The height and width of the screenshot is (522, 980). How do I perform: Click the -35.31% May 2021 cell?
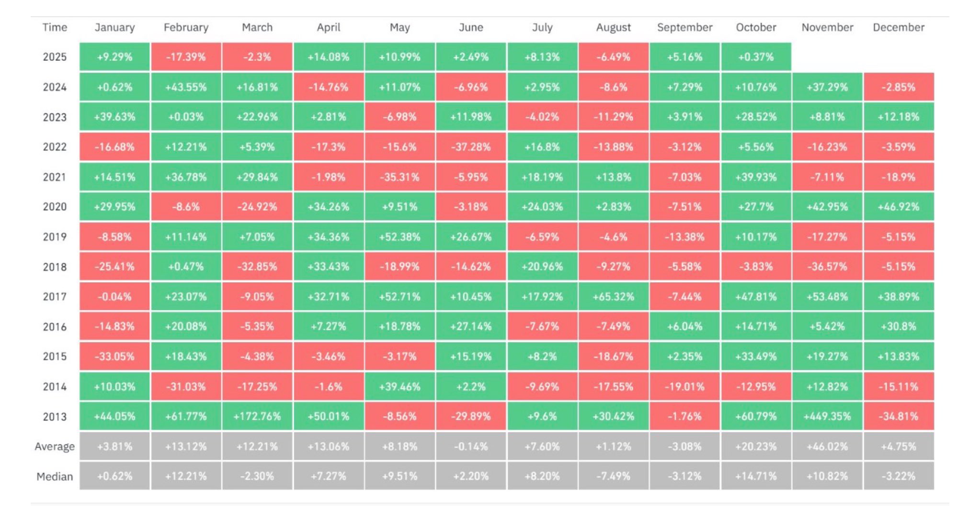[x=399, y=177]
